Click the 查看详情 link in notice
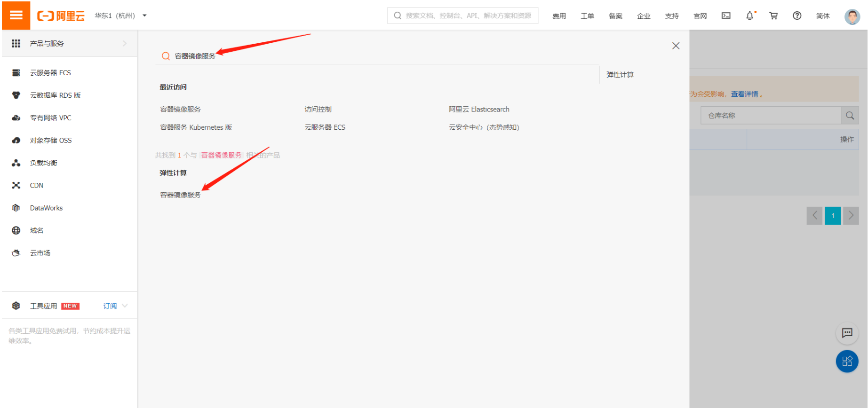868x408 pixels. click(744, 94)
